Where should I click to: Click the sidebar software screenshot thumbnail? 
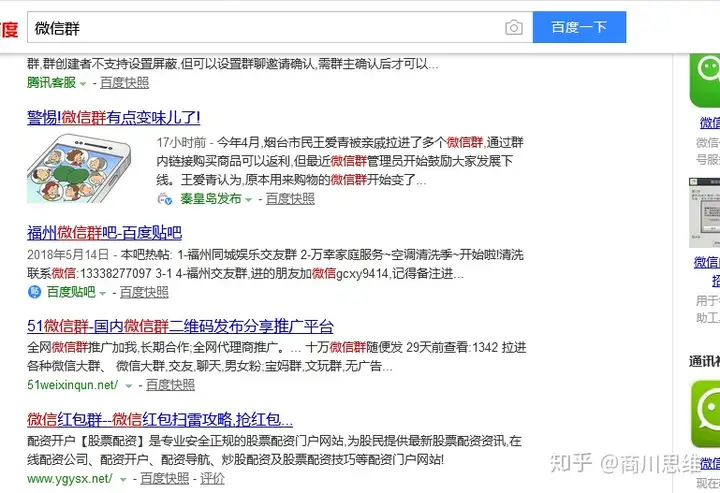coord(705,213)
